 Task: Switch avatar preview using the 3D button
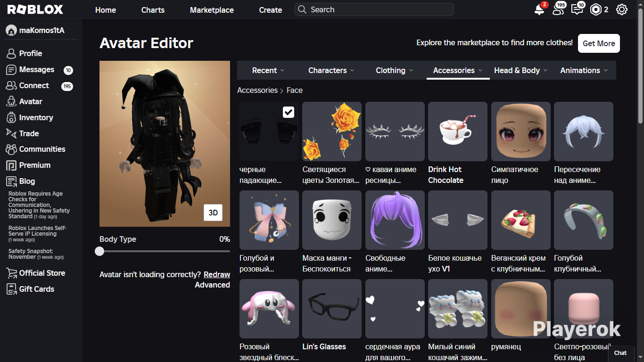[213, 213]
